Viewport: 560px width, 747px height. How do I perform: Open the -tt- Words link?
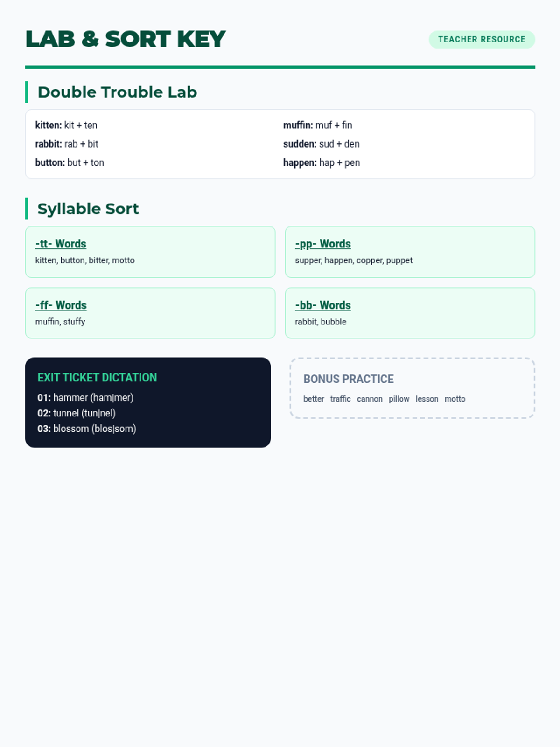pos(61,244)
